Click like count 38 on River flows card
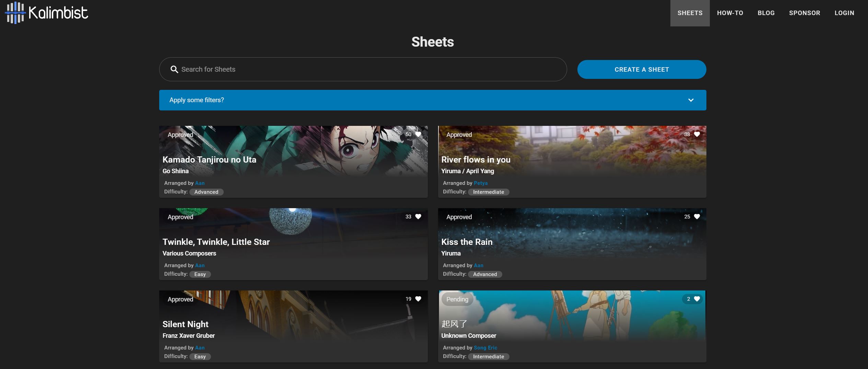868x369 pixels. [687, 134]
